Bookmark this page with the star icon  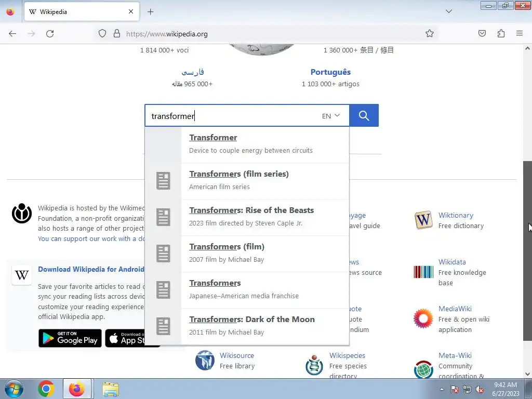coord(430,33)
